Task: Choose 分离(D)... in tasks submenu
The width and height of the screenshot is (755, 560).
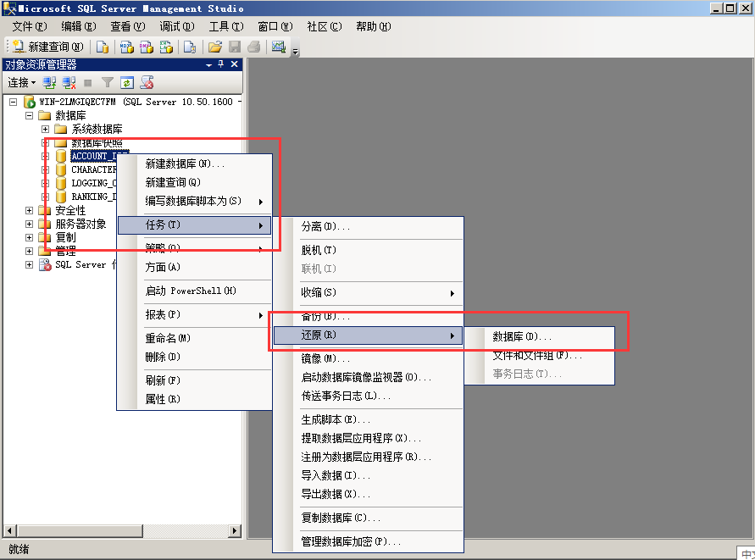Action: (x=368, y=226)
